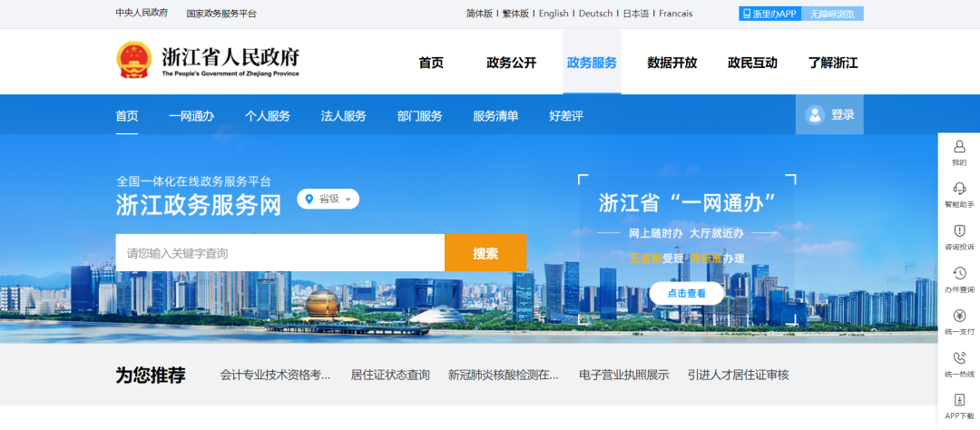
Task: Click the 点击查看 button on banner
Action: [686, 293]
